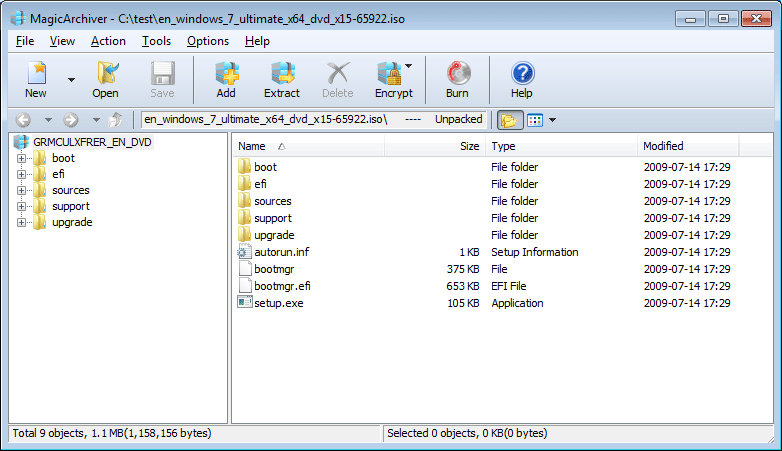
Task: Select boot folder in tree pane
Action: pos(63,158)
